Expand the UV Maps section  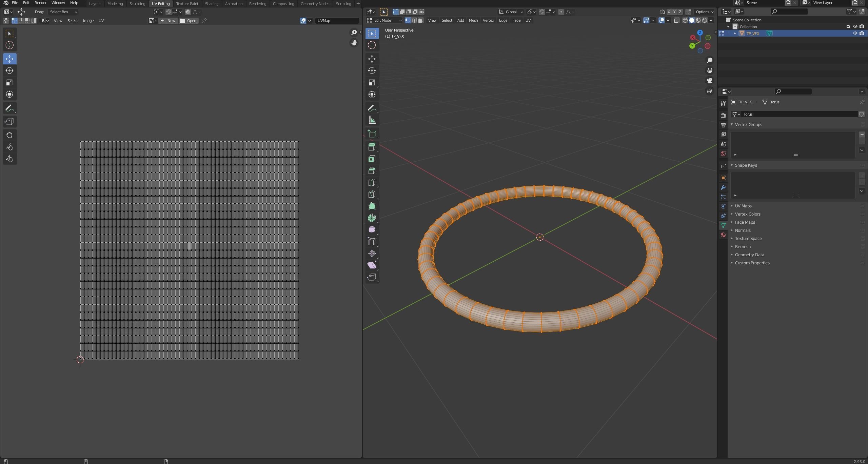[743, 206]
